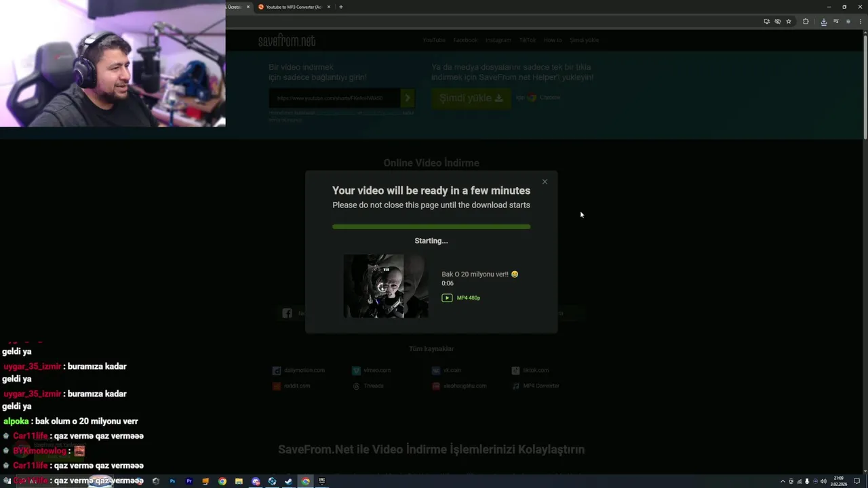Open Discord from the taskbar
The height and width of the screenshot is (488, 868).
[256, 481]
